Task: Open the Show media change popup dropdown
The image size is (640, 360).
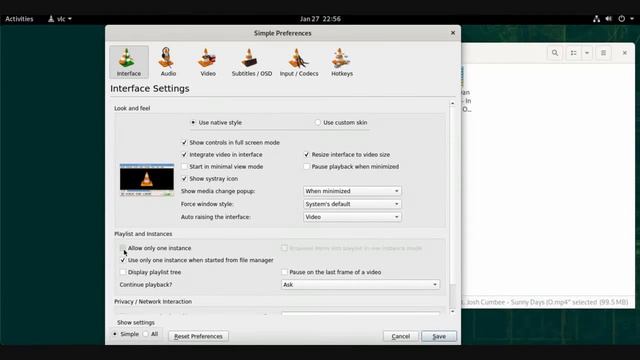Action: (352, 191)
